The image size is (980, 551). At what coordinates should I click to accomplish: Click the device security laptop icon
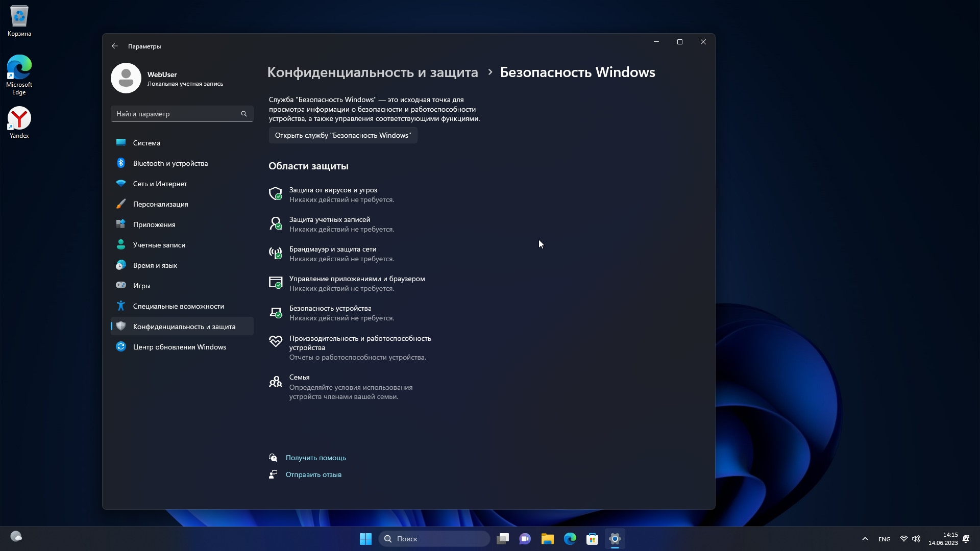pos(276,312)
